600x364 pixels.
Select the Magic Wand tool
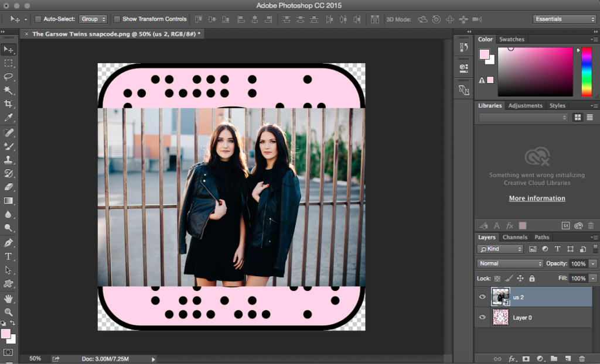tap(8, 90)
